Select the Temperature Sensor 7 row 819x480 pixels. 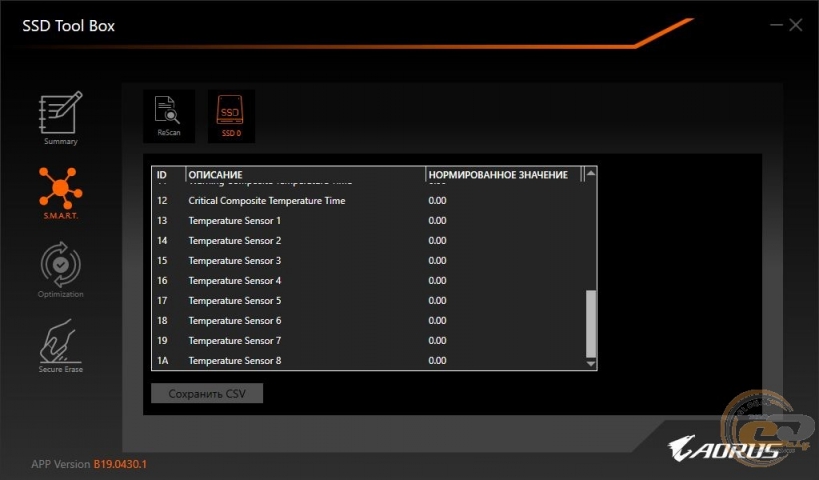[369, 341]
